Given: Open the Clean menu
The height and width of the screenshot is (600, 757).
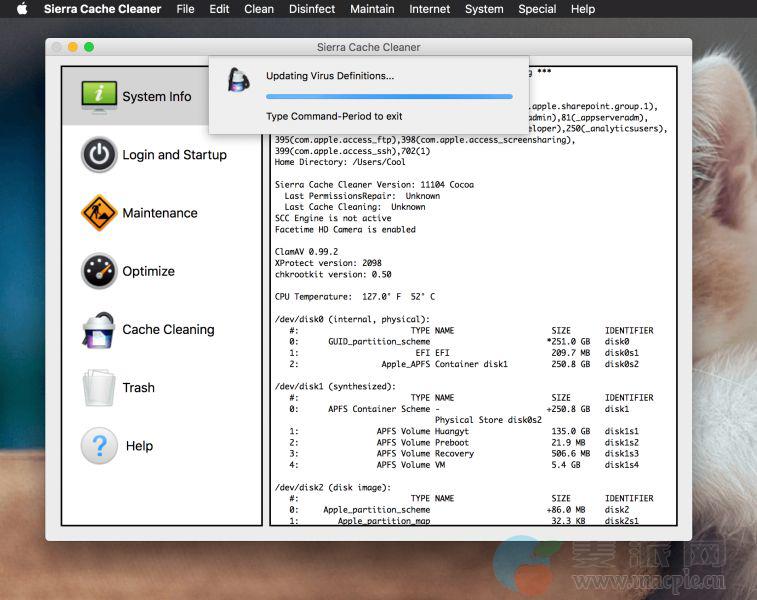Looking at the screenshot, I should click(259, 9).
